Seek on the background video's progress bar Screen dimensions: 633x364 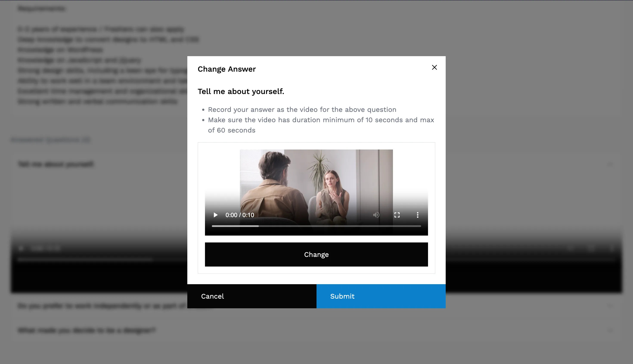316,259
